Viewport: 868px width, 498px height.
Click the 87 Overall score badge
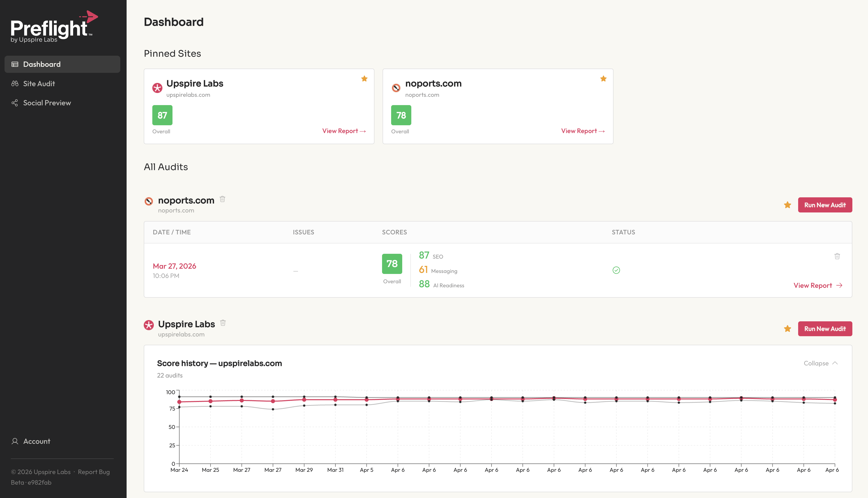click(x=162, y=115)
